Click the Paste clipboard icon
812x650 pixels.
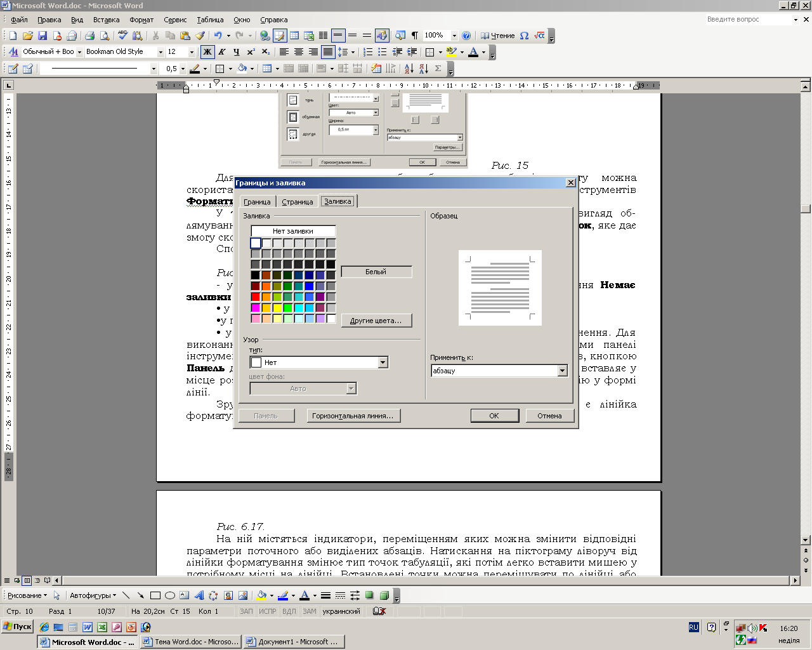point(185,36)
